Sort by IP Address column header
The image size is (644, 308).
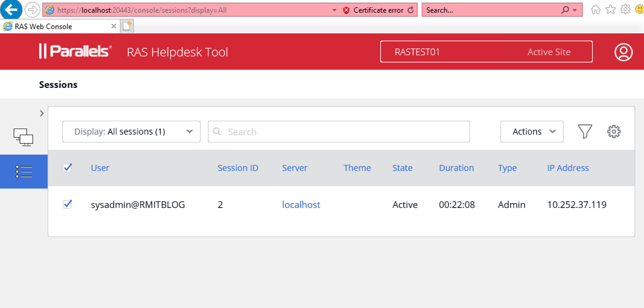tap(568, 168)
